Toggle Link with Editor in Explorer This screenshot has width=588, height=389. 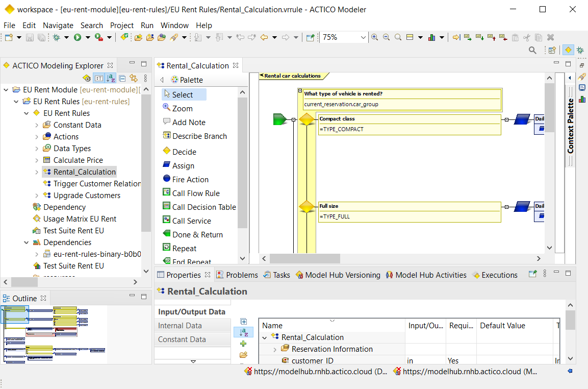(134, 78)
